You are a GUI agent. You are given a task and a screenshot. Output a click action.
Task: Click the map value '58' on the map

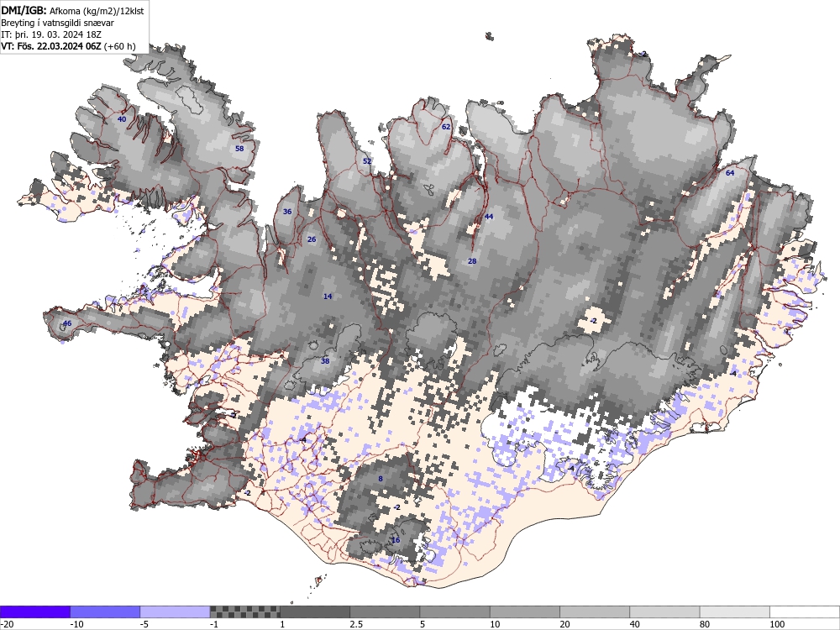pyautogui.click(x=239, y=149)
